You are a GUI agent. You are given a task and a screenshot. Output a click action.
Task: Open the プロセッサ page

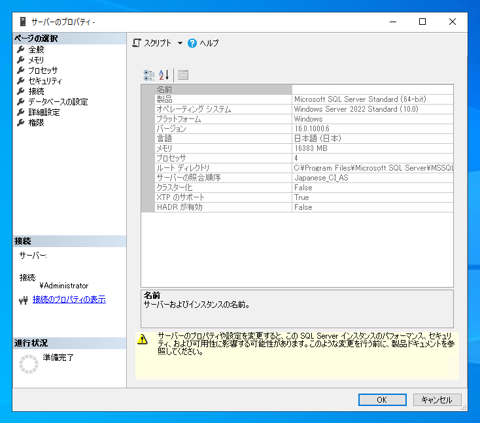click(x=43, y=71)
